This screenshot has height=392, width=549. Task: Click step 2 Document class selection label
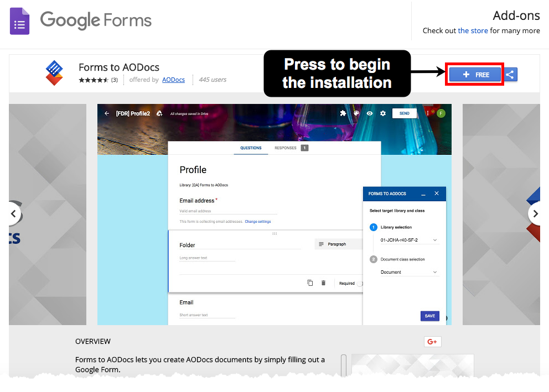tap(403, 259)
